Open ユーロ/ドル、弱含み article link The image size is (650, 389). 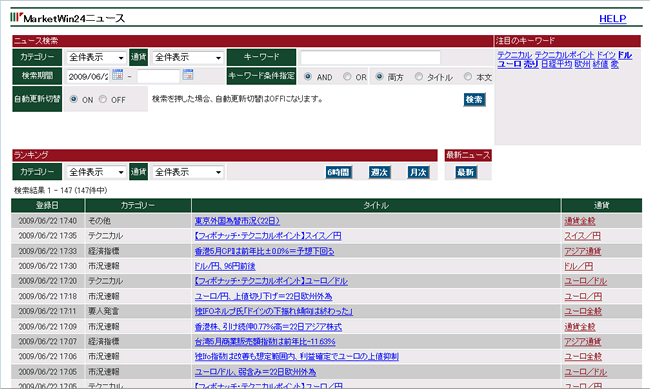click(255, 372)
